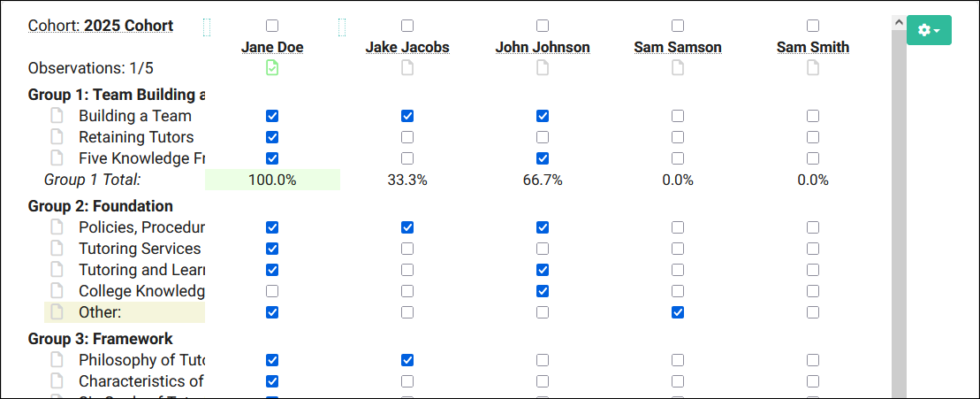Click the John Johnson name header

click(x=543, y=48)
